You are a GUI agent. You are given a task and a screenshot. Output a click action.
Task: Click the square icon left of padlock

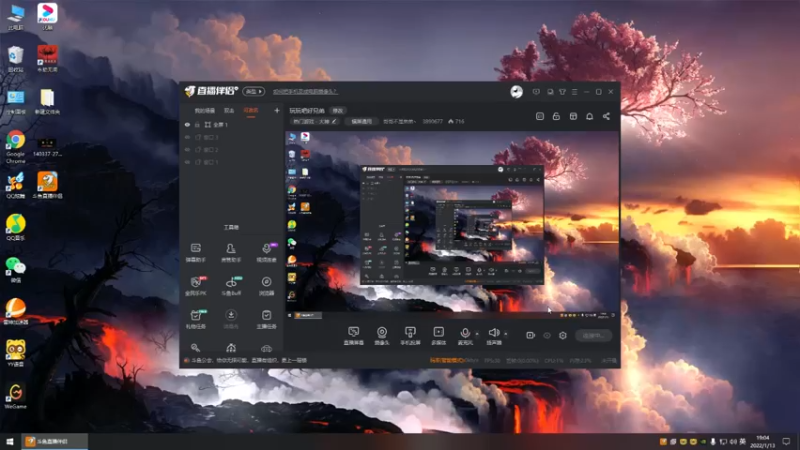click(x=540, y=116)
